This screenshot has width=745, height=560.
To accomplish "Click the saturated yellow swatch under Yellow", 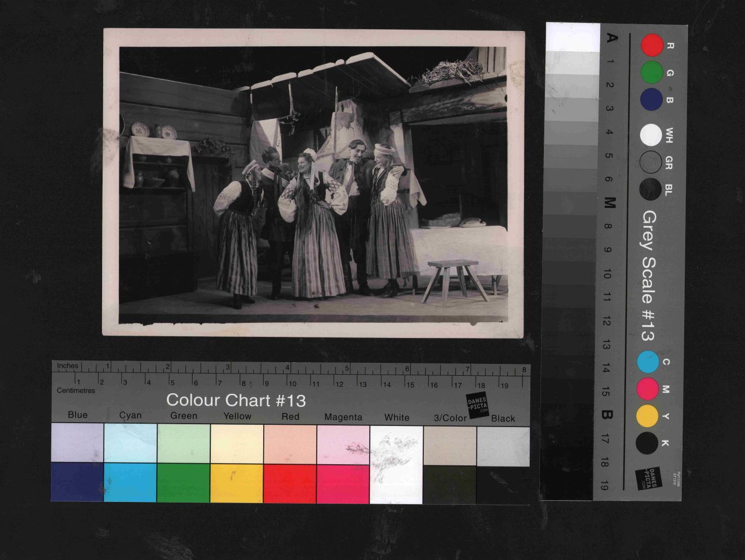I will pos(237,483).
